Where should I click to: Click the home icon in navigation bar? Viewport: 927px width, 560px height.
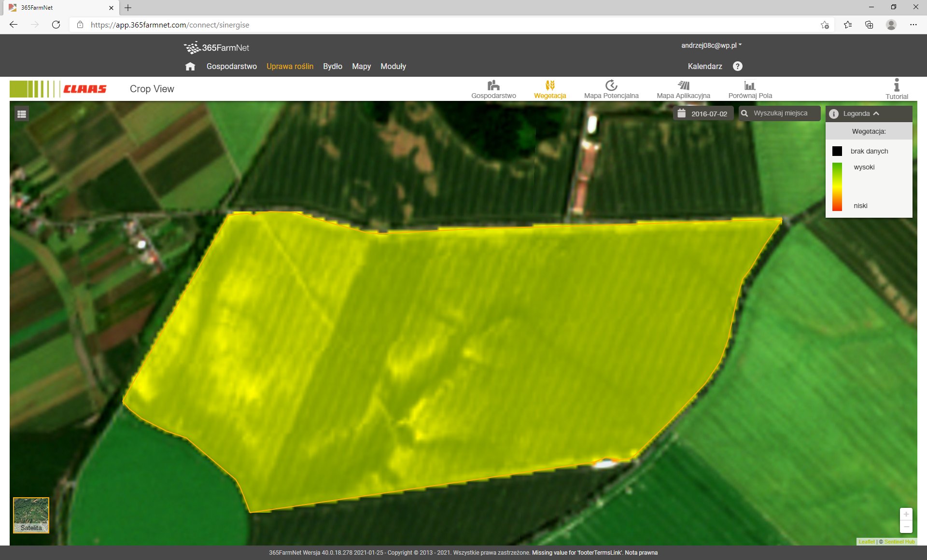point(190,67)
